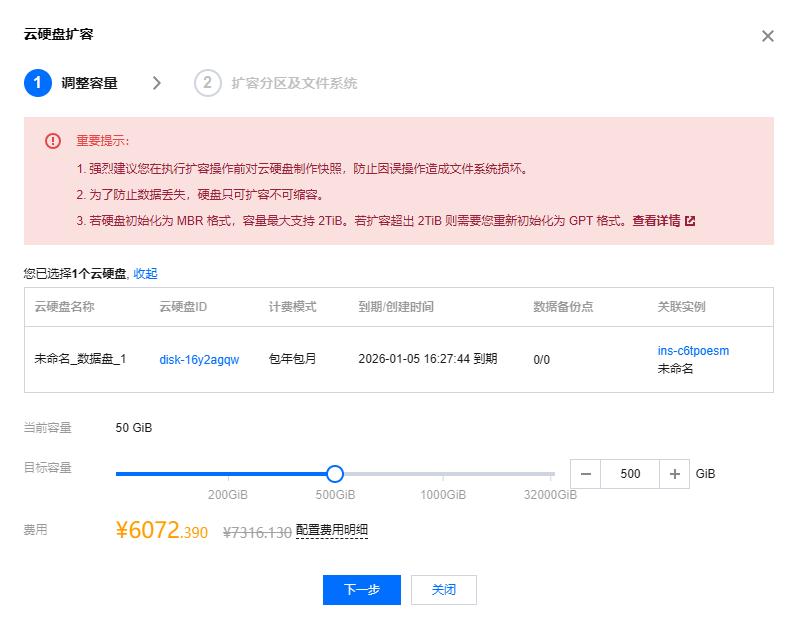Click the step 2 circle icon
This screenshot has height=628, width=797.
[x=207, y=83]
